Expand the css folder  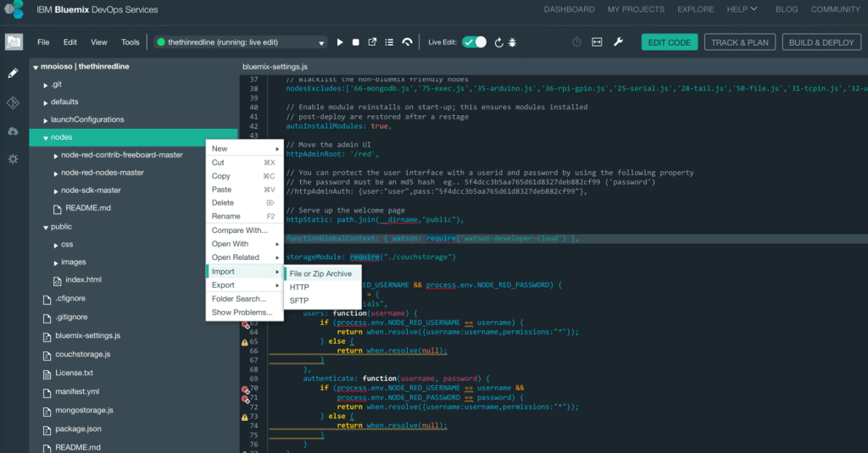point(56,245)
